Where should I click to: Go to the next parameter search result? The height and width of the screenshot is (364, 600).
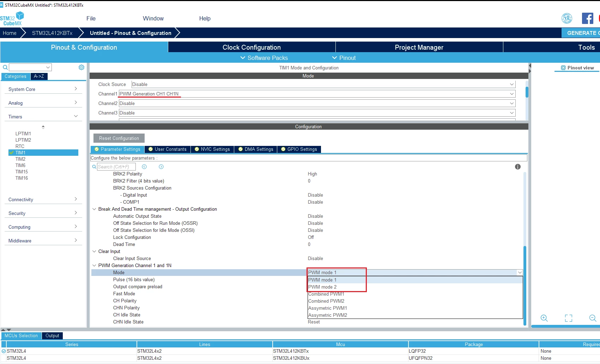pyautogui.click(x=161, y=167)
